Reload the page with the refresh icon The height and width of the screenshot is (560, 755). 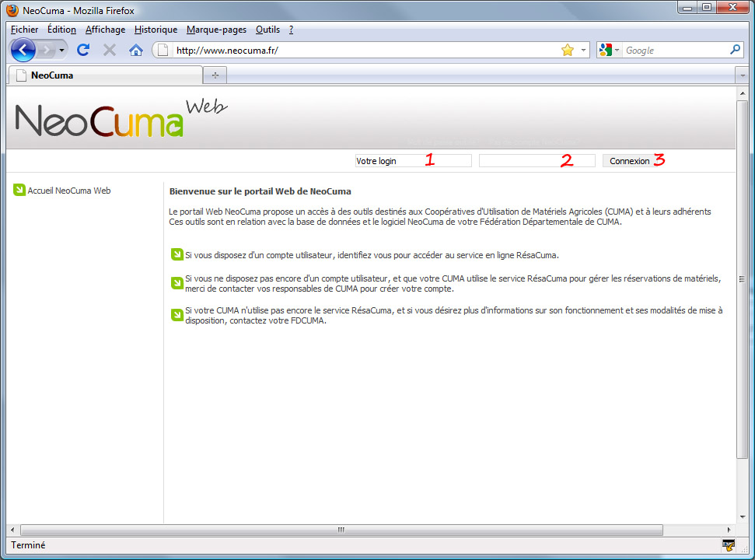[x=83, y=50]
